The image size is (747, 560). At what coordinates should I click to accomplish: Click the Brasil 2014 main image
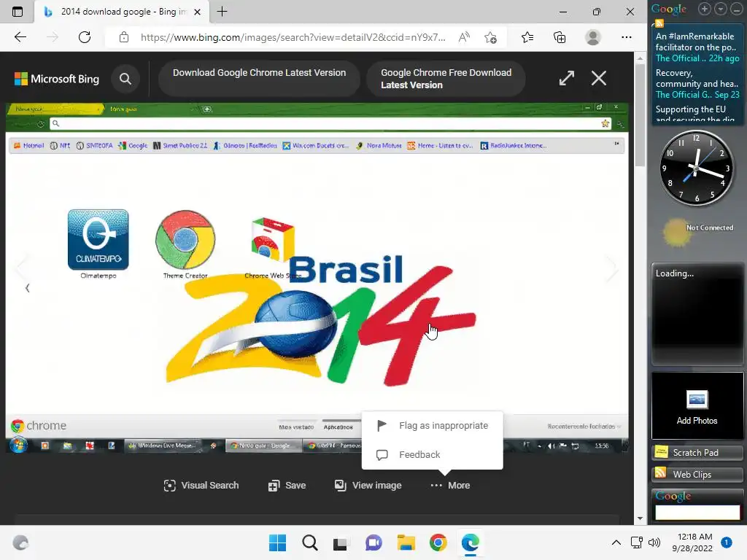click(317, 277)
